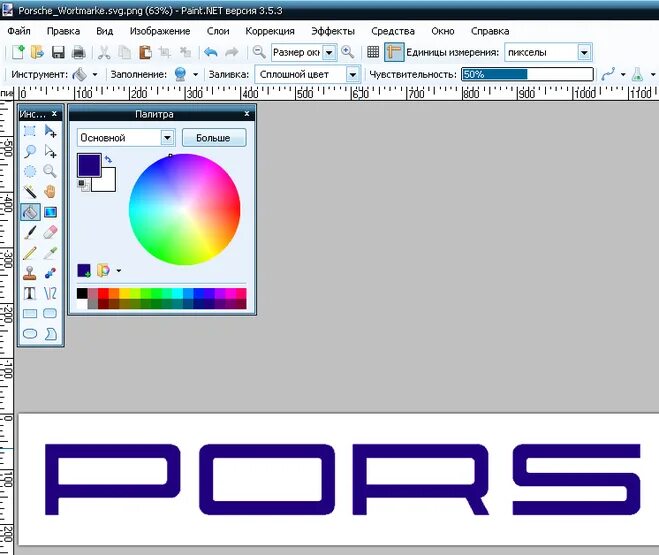Select the Paintbrush tool
Screen dimensions: 659x555
(29, 232)
